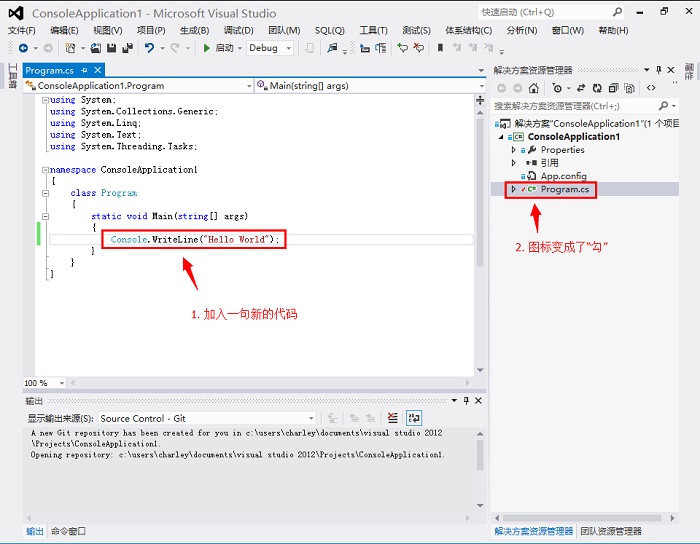Click the Undo arrow icon
Screen dimensions: 700x544
[x=150, y=48]
